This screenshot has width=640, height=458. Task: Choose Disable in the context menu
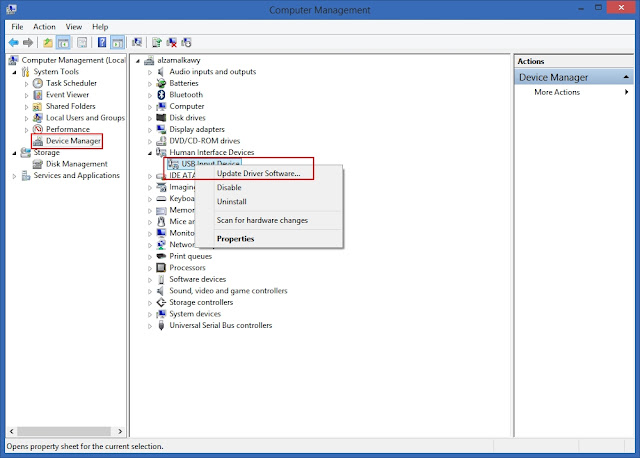click(x=269, y=188)
